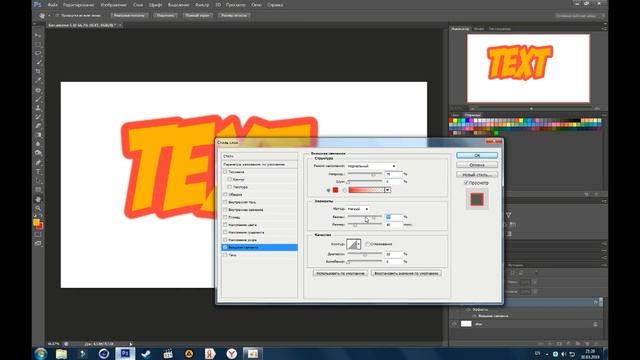Click Использовать по умолчанию button

pos(340,273)
